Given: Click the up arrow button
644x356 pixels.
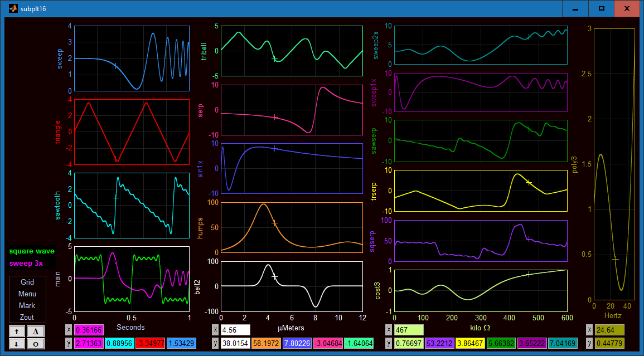Looking at the screenshot, I should [17, 331].
